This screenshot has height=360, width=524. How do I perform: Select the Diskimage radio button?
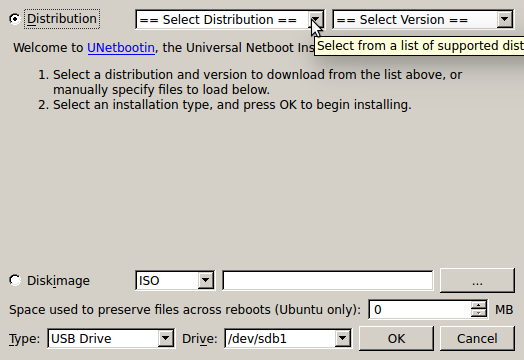[15, 280]
